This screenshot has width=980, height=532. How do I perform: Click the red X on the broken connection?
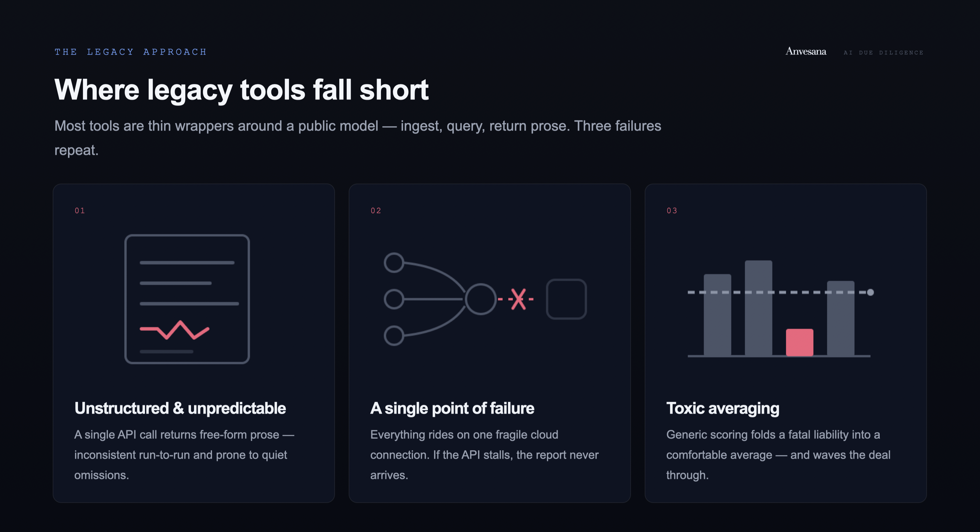[x=518, y=299]
